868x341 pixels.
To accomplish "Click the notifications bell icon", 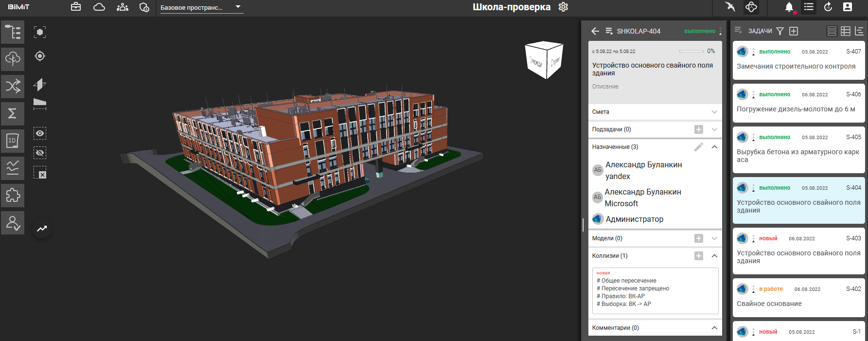I will click(789, 7).
